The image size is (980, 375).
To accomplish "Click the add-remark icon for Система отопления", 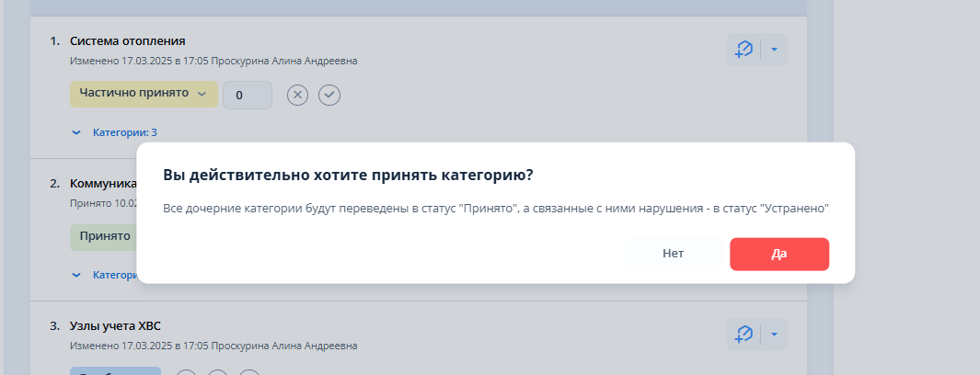I will pos(744,51).
